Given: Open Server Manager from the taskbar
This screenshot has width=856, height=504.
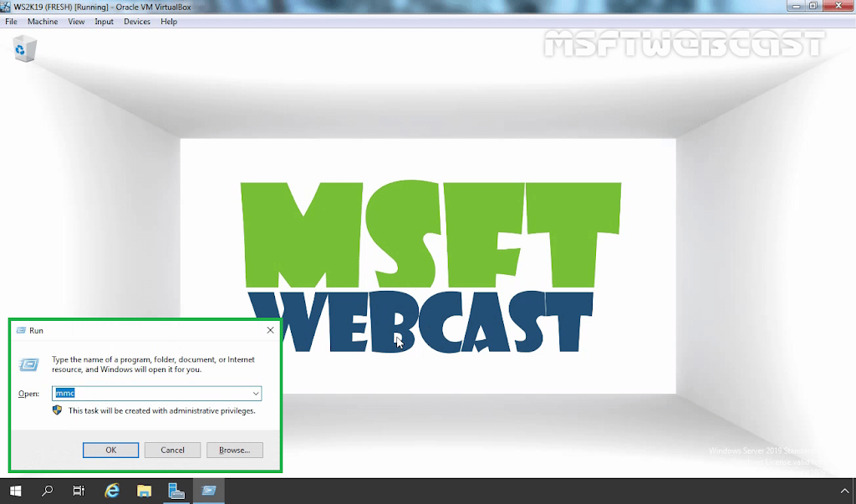Looking at the screenshot, I should [x=176, y=491].
